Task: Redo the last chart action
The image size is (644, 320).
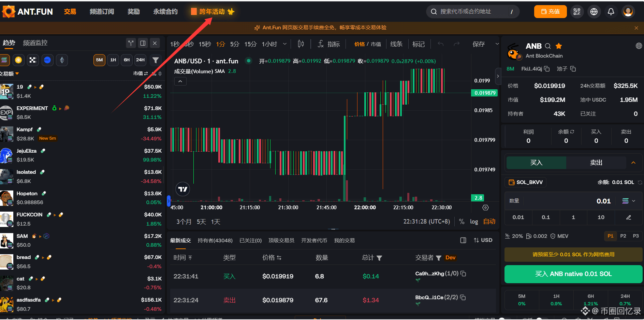Action: (x=457, y=44)
